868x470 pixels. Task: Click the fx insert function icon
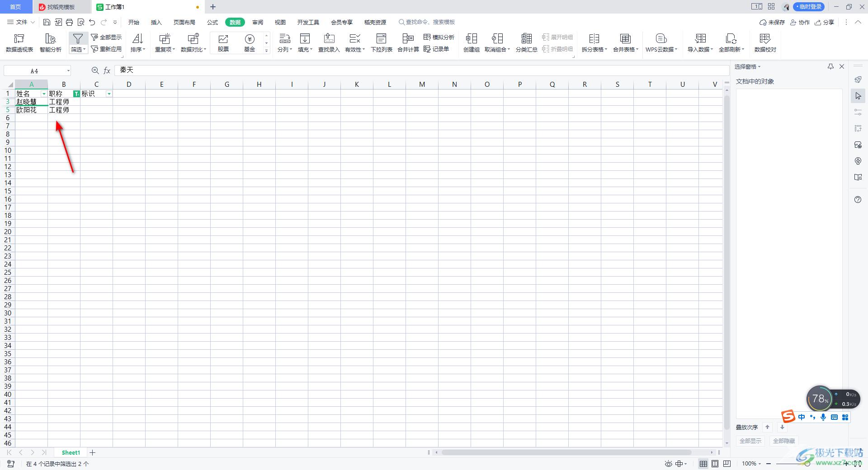tap(107, 70)
